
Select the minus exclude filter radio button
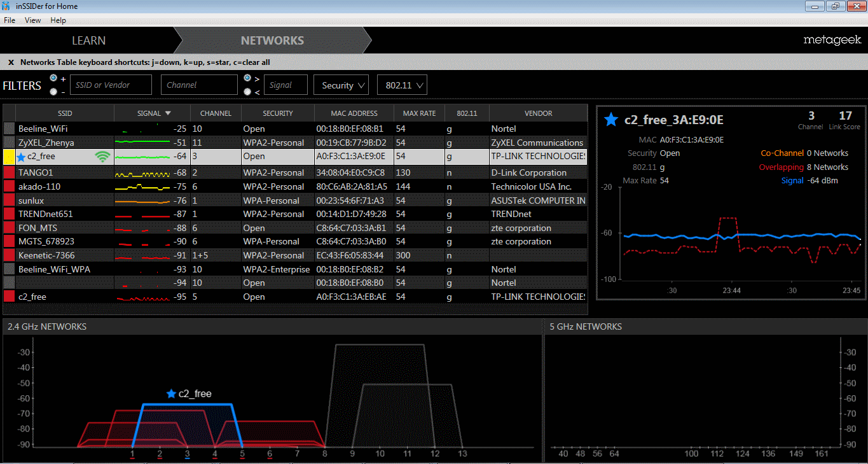tap(53, 92)
